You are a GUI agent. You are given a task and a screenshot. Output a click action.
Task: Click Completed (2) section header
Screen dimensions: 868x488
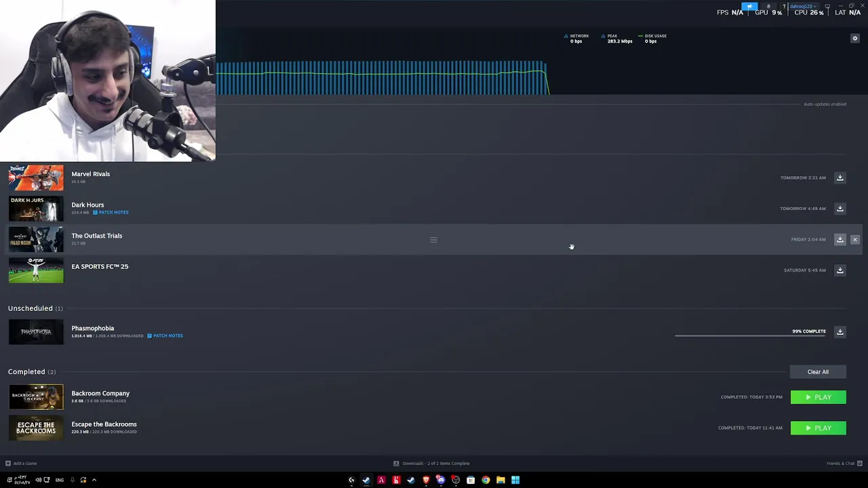coord(32,372)
